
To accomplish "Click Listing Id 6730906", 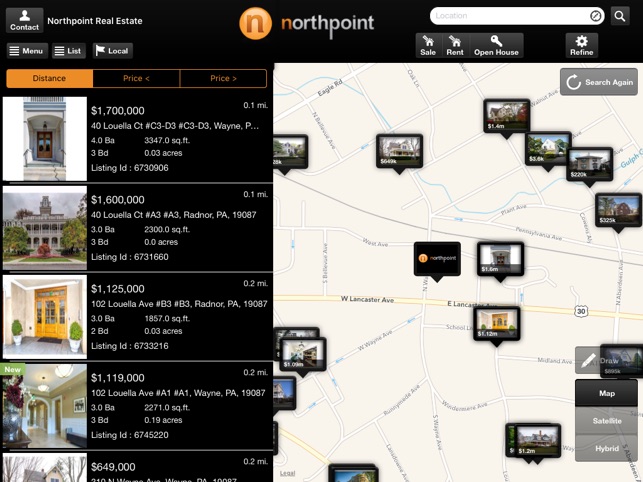I will [130, 168].
